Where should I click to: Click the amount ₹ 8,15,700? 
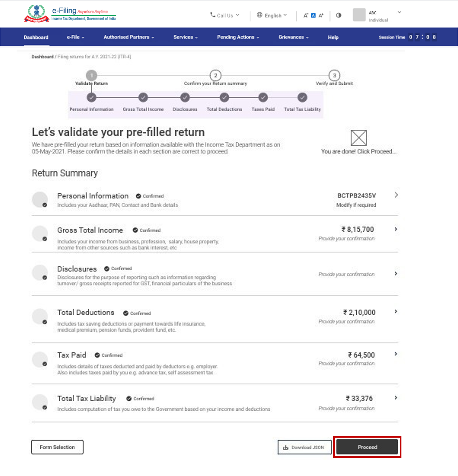(x=358, y=230)
